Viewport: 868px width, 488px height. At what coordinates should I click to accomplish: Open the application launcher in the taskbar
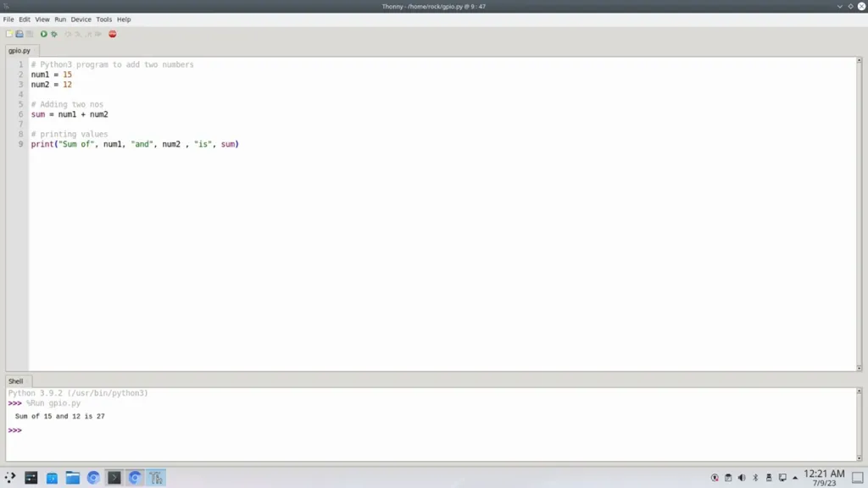click(10, 478)
